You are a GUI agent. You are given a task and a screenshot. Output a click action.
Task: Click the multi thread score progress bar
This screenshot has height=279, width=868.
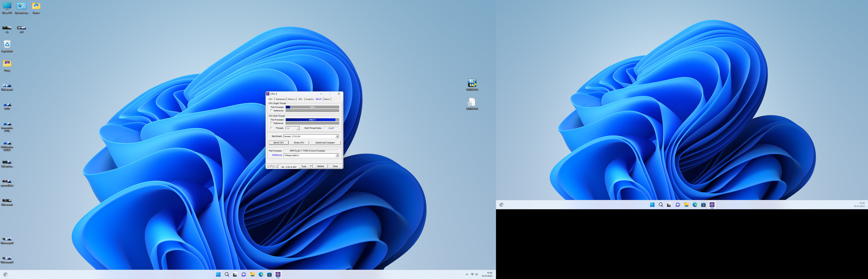point(312,120)
